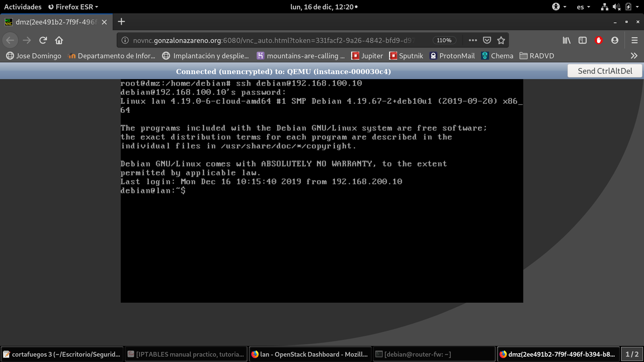Image resolution: width=644 pixels, height=362 pixels.
Task: Switch to lan OpenStack Dashboard taskbar window
Action: pos(310,354)
